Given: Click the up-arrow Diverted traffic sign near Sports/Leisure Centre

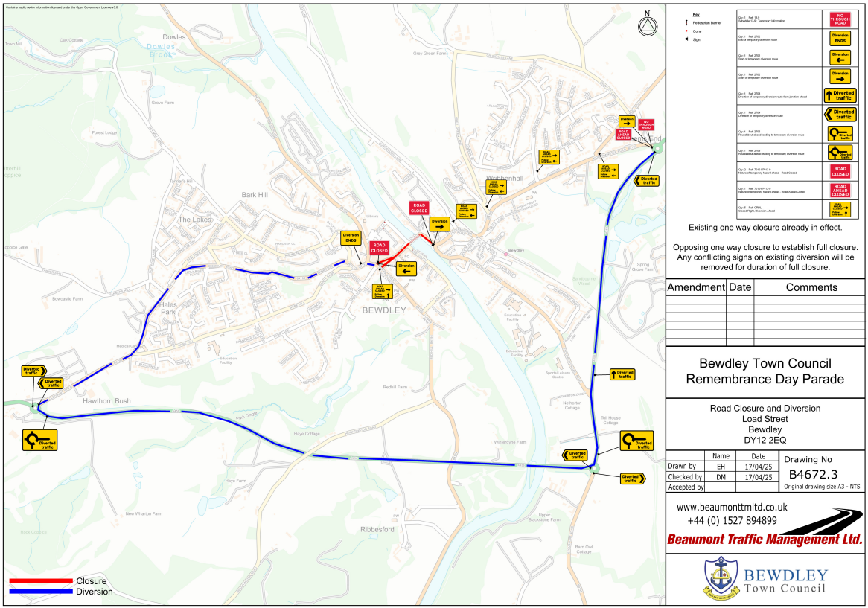Looking at the screenshot, I should (622, 374).
